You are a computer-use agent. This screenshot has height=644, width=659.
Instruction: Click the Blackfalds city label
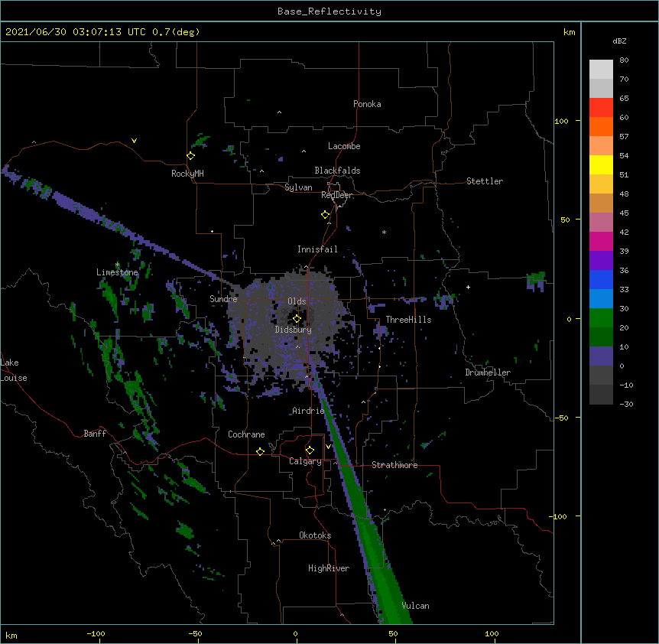point(337,171)
